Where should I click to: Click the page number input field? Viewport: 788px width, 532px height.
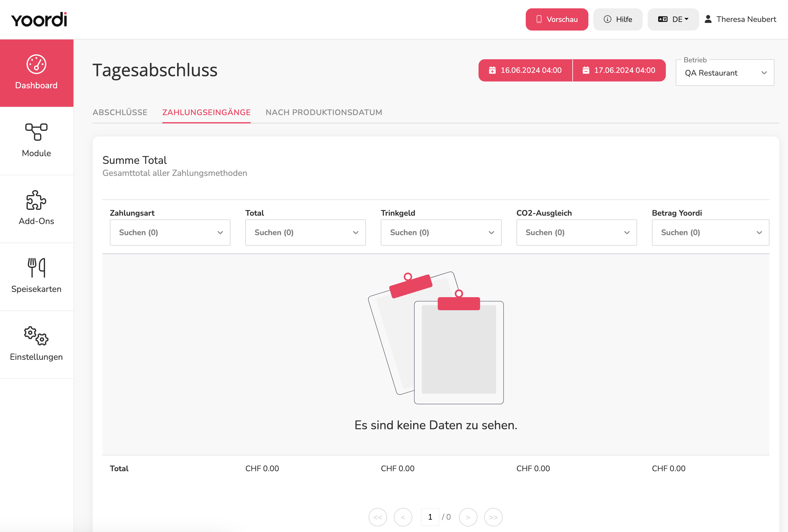430,517
